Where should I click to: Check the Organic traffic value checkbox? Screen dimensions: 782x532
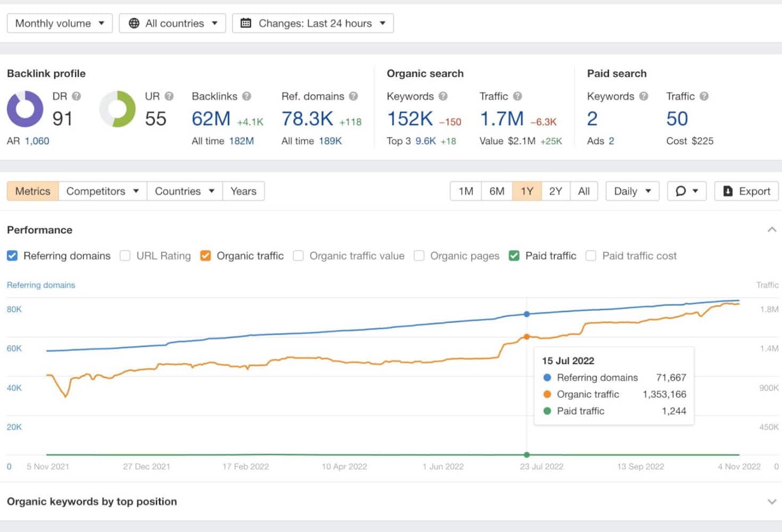click(299, 256)
